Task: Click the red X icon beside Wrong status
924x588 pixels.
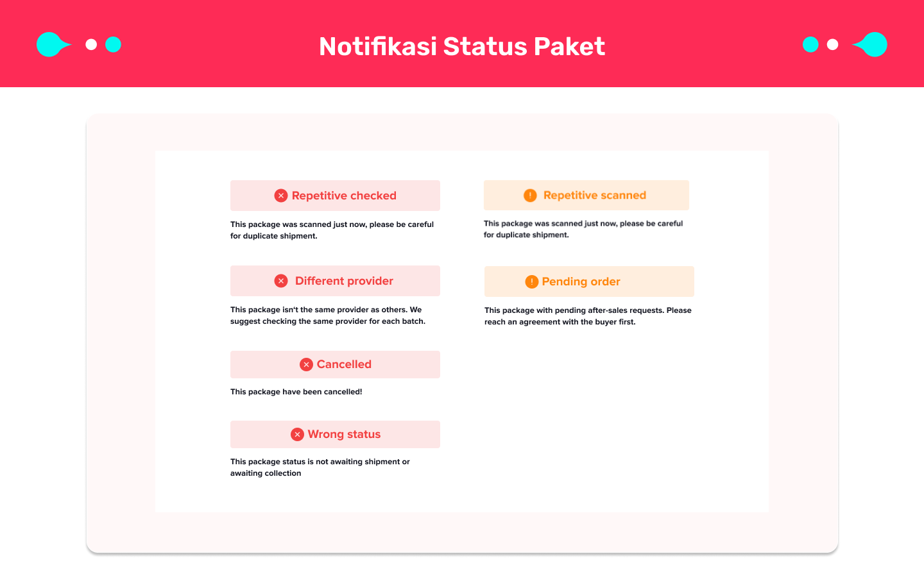Action: 297,434
